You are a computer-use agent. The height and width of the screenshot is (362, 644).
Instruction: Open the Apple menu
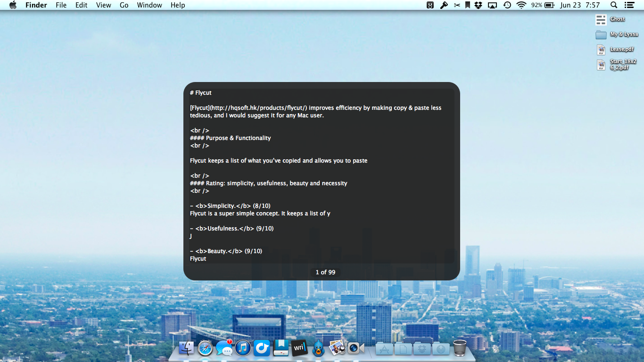[x=13, y=5]
